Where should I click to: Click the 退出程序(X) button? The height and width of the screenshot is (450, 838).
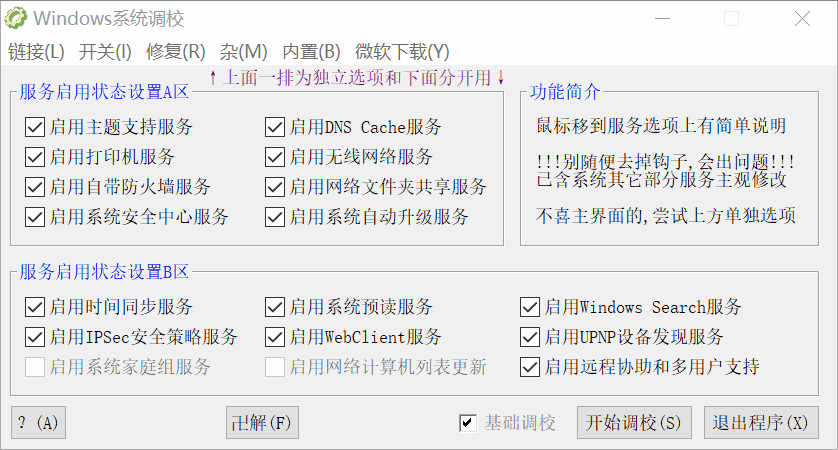[x=760, y=423]
